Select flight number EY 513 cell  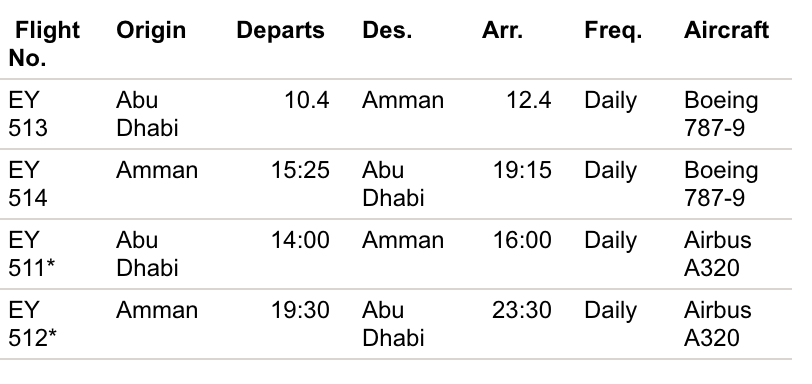pos(28,114)
